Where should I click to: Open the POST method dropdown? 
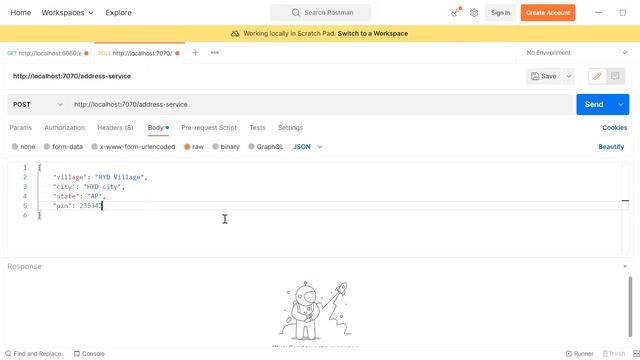pyautogui.click(x=37, y=104)
